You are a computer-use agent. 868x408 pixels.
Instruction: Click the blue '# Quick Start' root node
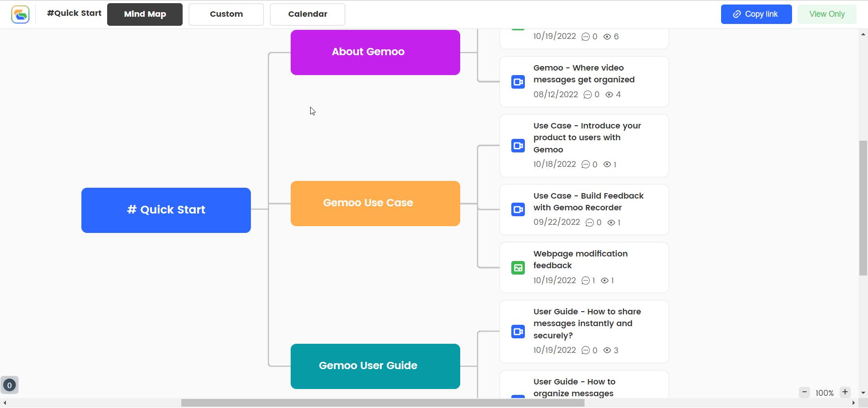(166, 210)
